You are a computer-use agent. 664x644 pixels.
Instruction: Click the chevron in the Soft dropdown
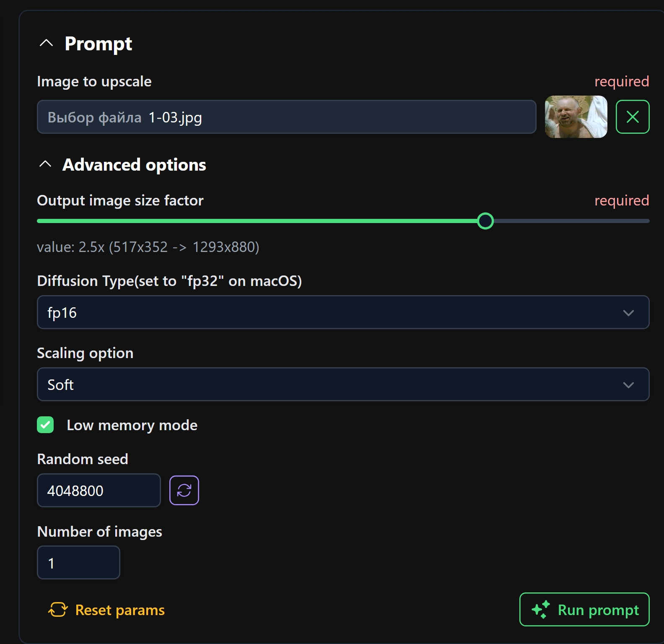pyautogui.click(x=628, y=385)
